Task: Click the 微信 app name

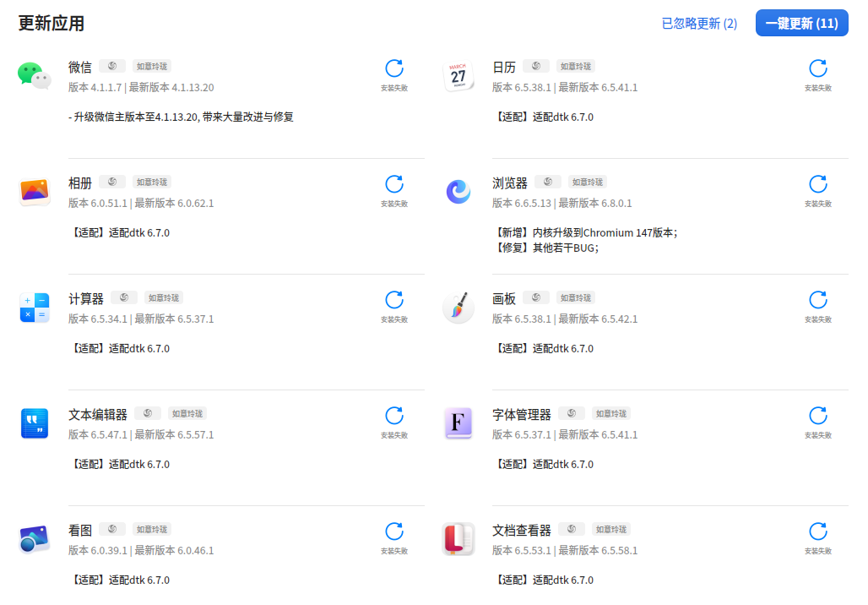Action: (79, 67)
